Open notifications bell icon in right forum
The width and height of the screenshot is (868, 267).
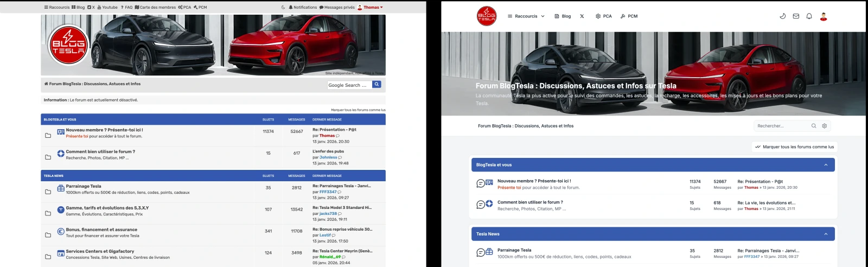809,16
